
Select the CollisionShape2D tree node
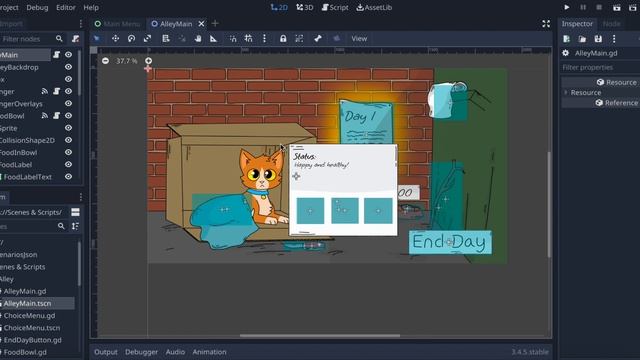tap(27, 140)
